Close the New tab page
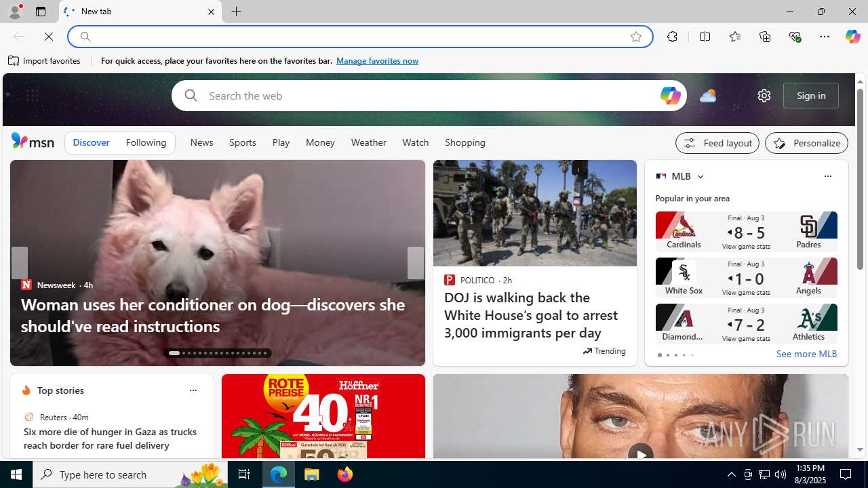Image resolution: width=868 pixels, height=488 pixels. click(x=211, y=12)
